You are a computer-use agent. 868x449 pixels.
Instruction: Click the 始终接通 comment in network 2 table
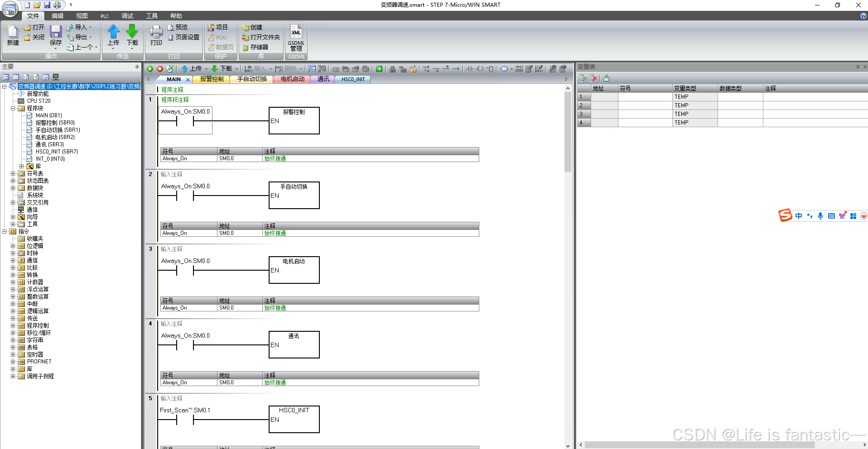[x=275, y=233]
